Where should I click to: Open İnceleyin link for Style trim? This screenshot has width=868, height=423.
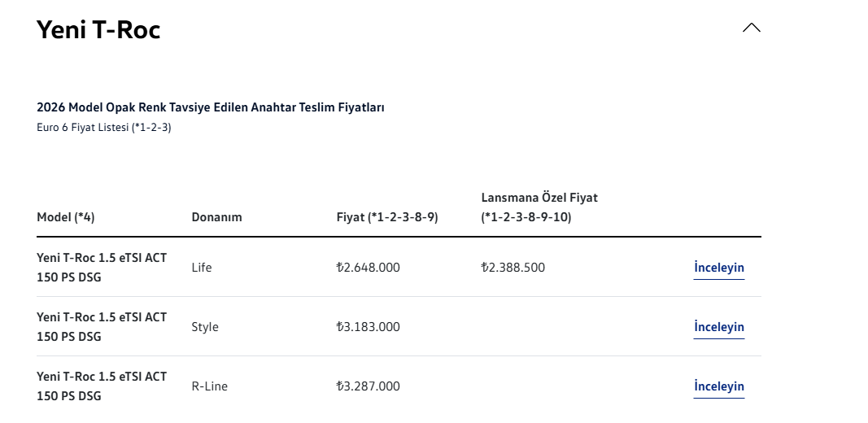click(718, 327)
